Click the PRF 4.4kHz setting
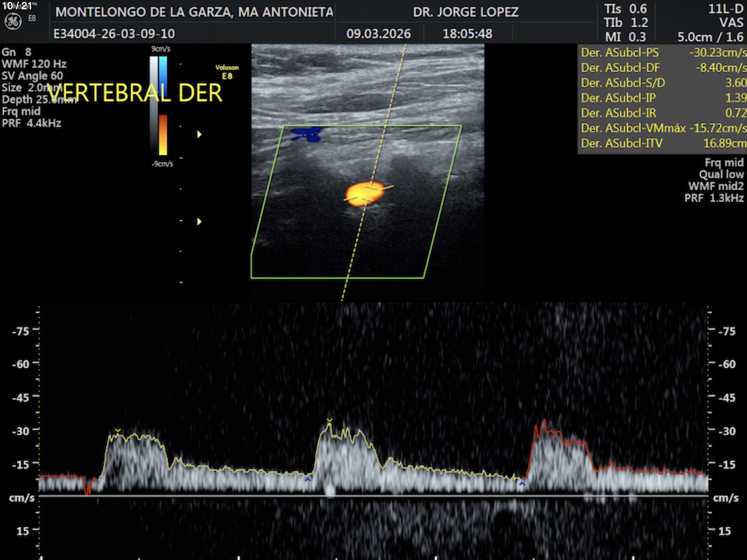 [x=32, y=123]
